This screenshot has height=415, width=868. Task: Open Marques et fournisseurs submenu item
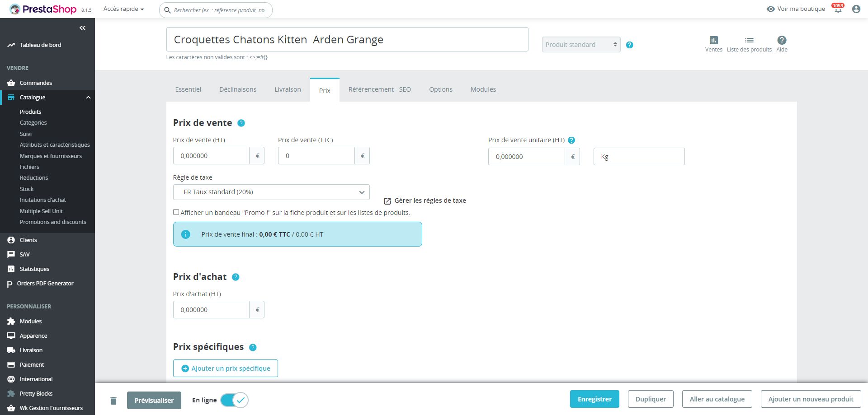pyautogui.click(x=51, y=156)
